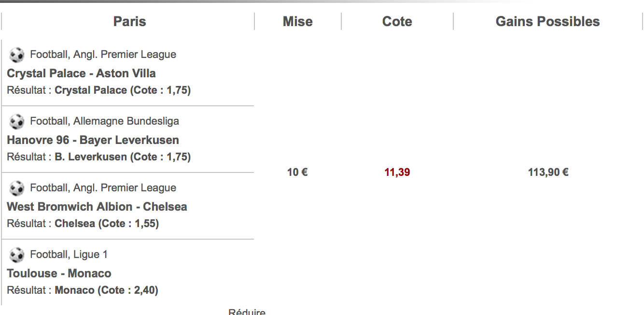Click the red 11,39 combined odds
This screenshot has height=315, width=644.
[x=397, y=172]
